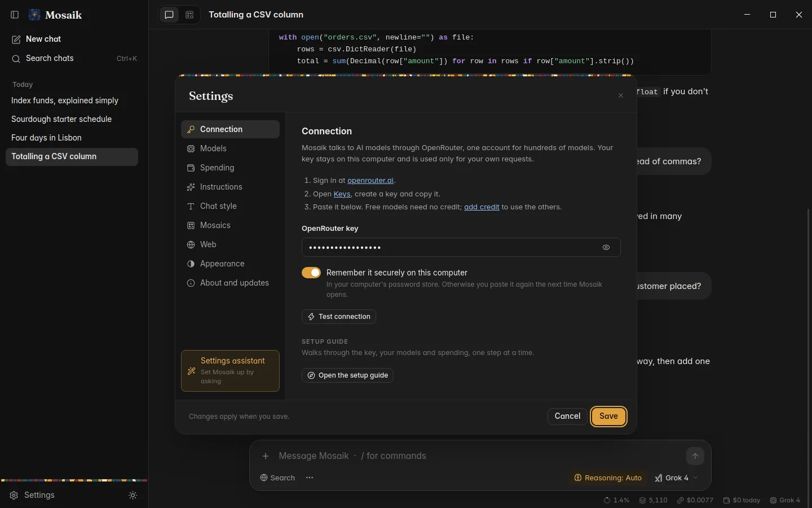
Task: Click the Settings assistant wand icon
Action: pyautogui.click(x=191, y=371)
